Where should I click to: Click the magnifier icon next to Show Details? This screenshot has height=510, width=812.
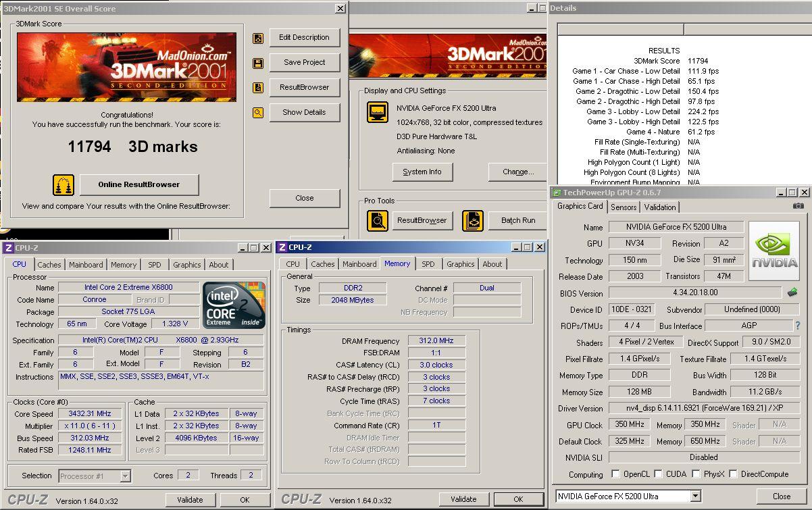click(x=257, y=113)
